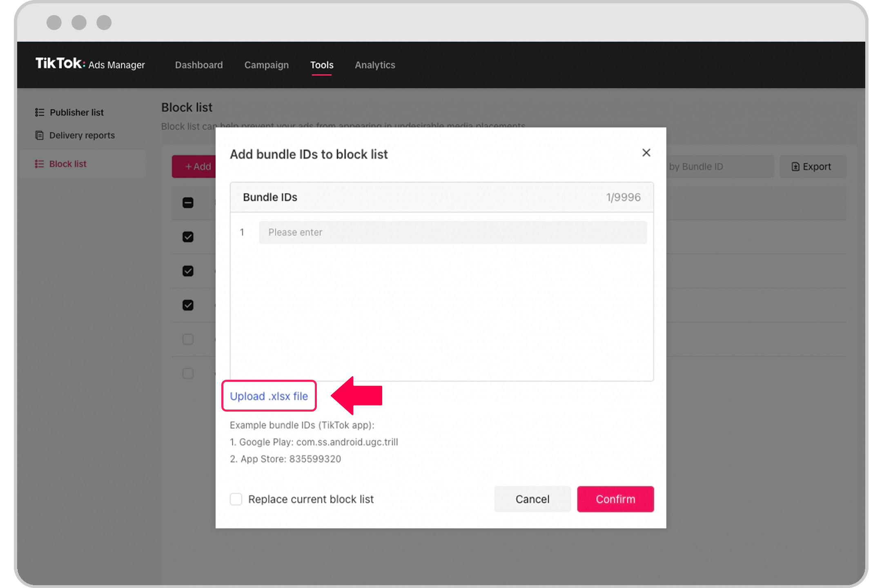882x588 pixels.
Task: Select the Analytics navigation tab
Action: [x=375, y=65]
